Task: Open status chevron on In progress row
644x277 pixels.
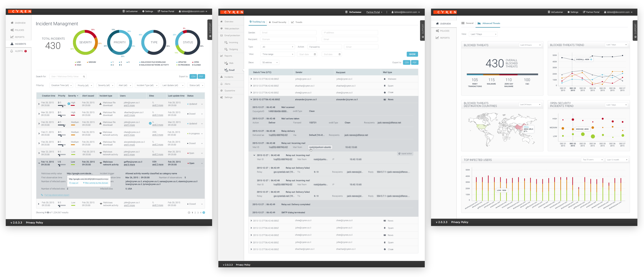Action: click(202, 134)
